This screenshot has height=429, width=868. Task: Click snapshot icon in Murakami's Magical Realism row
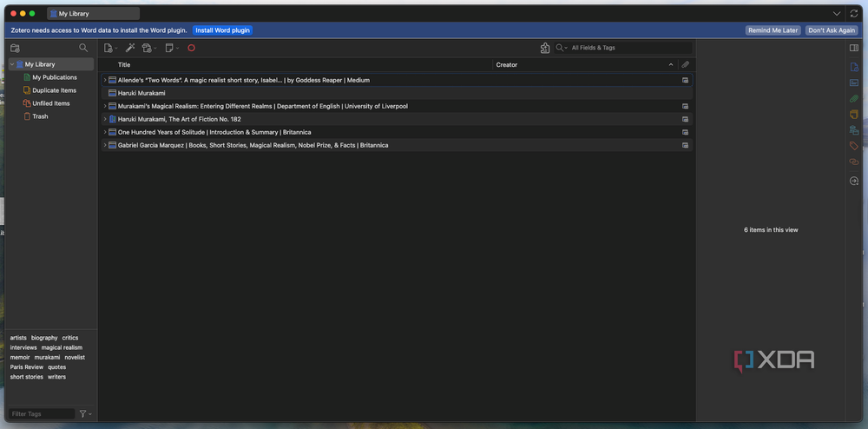point(686,106)
